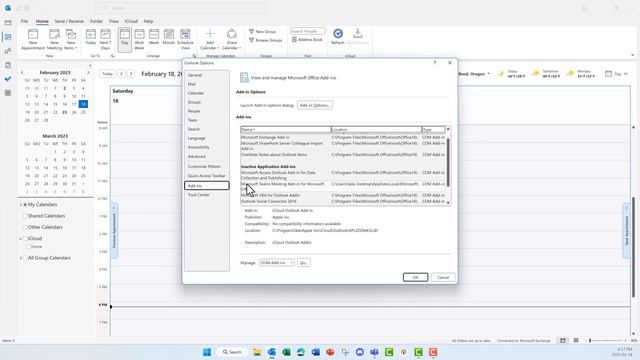
Task: Click add-ins list vertical scrollbar
Action: 448,162
